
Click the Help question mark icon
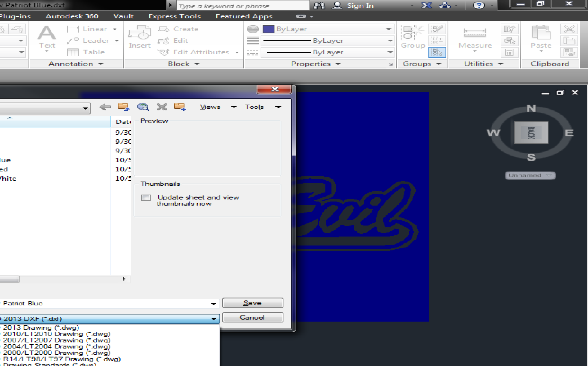[x=479, y=5]
